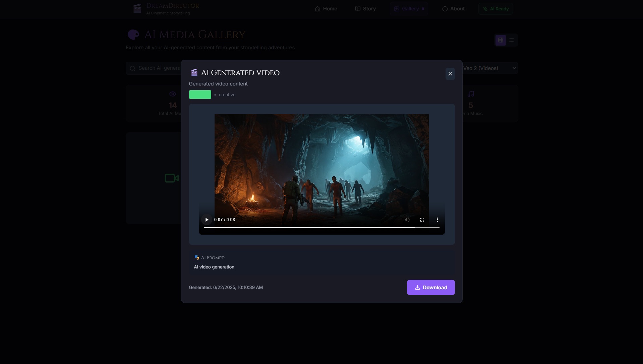
Task: Focus the Search AI-generated content field
Action: tap(154, 68)
